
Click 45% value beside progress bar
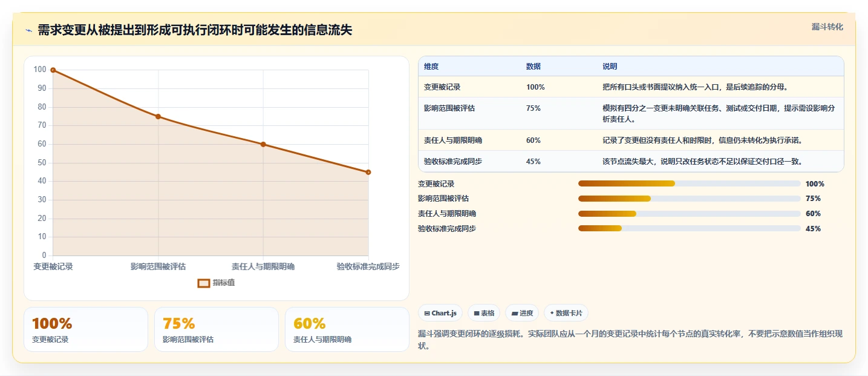tap(813, 229)
